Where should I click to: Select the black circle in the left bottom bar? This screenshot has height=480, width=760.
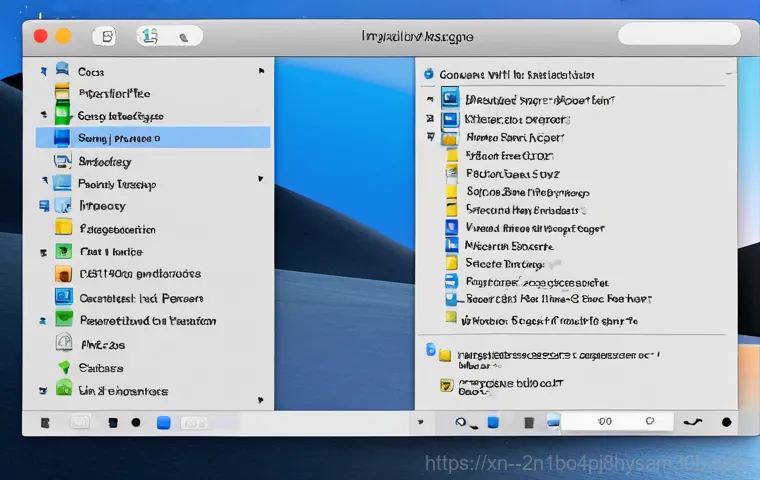click(x=136, y=422)
